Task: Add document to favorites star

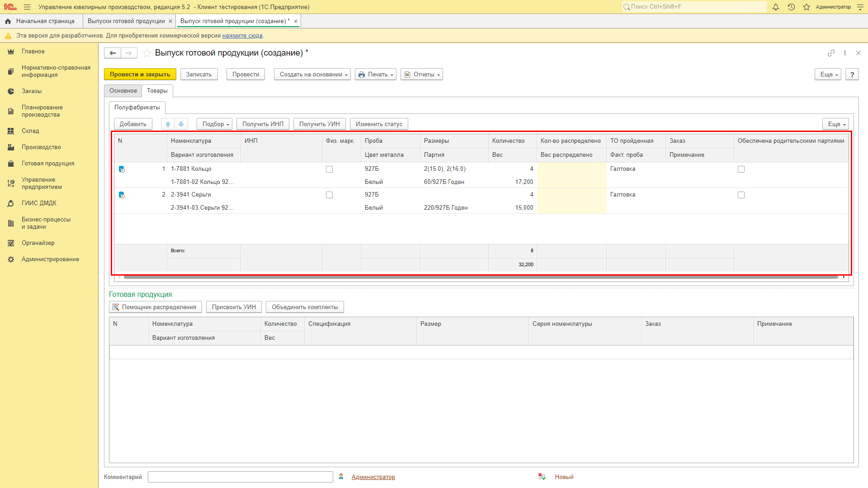Action: (147, 53)
